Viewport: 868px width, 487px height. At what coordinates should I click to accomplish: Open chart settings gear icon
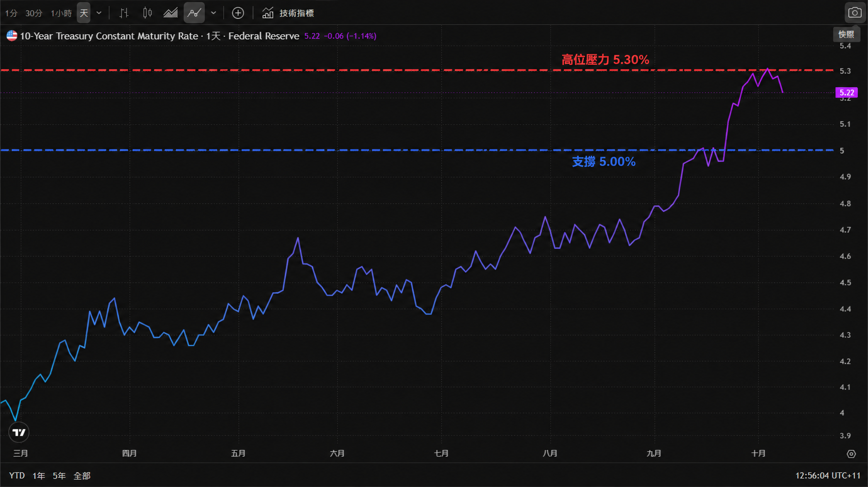point(851,454)
